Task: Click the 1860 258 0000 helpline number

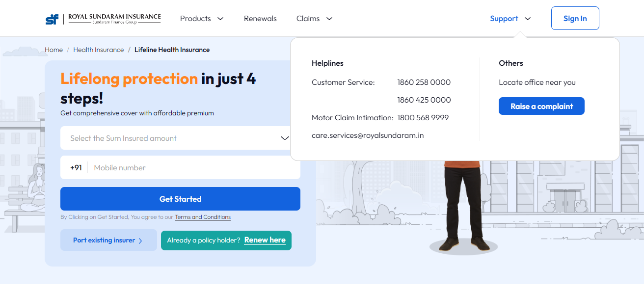Action: pos(424,82)
